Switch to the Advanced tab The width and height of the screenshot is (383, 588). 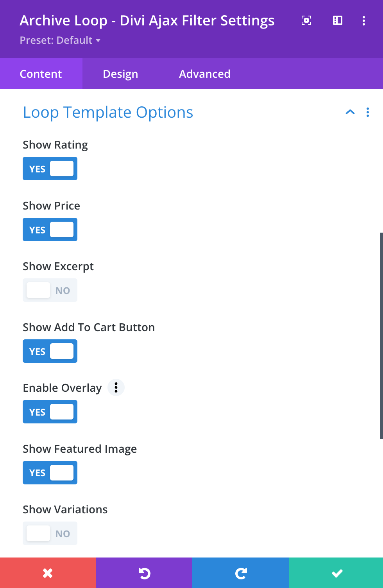[x=205, y=74]
